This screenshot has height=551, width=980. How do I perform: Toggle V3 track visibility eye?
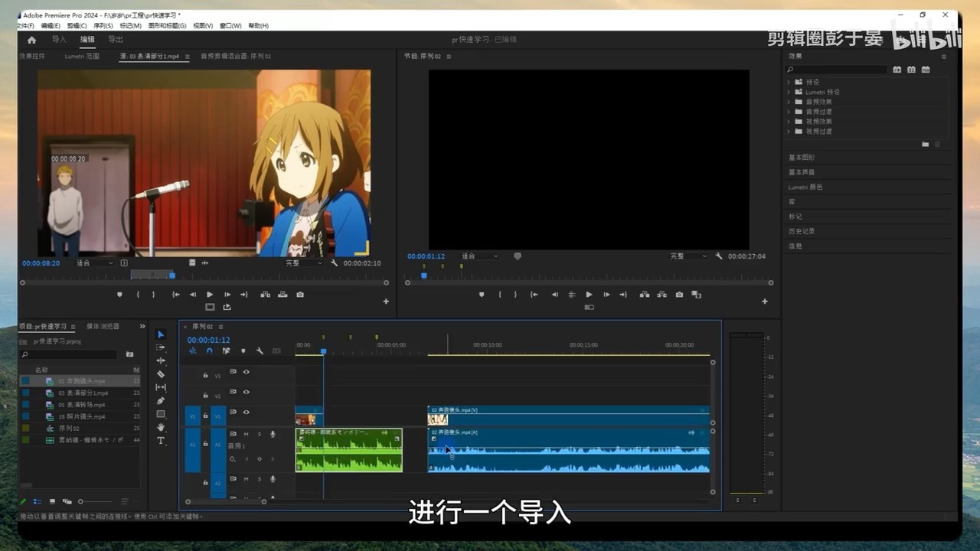point(247,372)
